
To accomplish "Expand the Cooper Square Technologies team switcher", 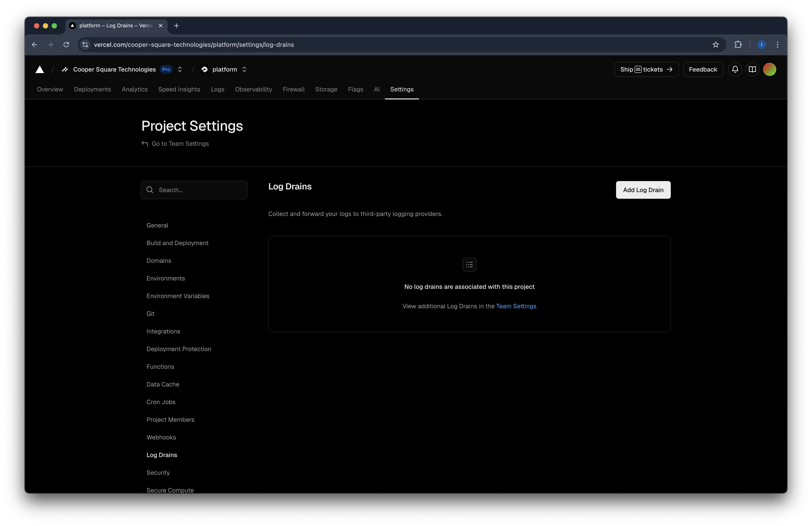I will pyautogui.click(x=180, y=70).
